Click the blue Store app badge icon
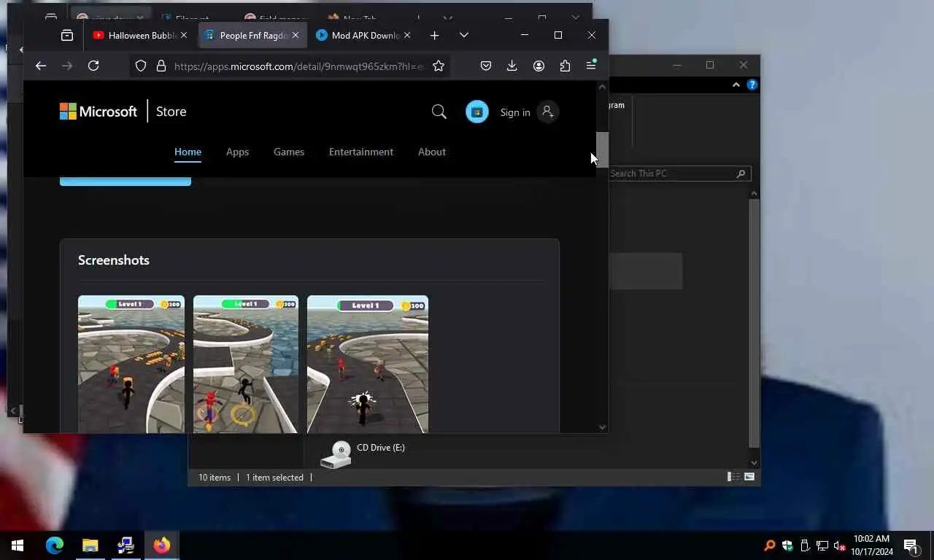The height and width of the screenshot is (560, 934). [x=477, y=112]
